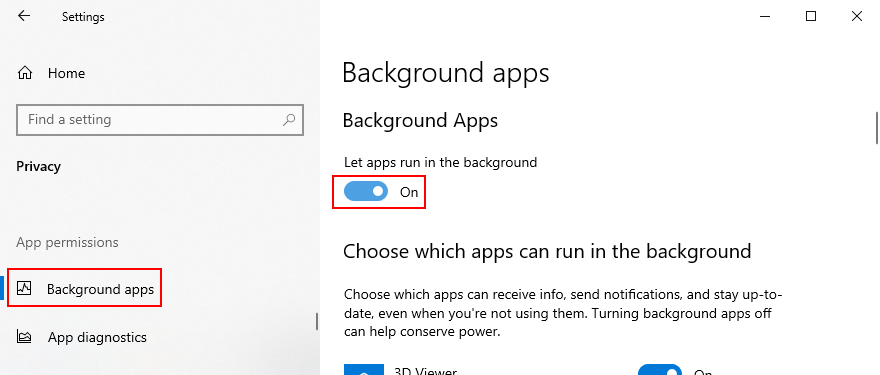Image resolution: width=880 pixels, height=375 pixels.
Task: Click the App diagnostics chart icon
Action: tap(25, 337)
